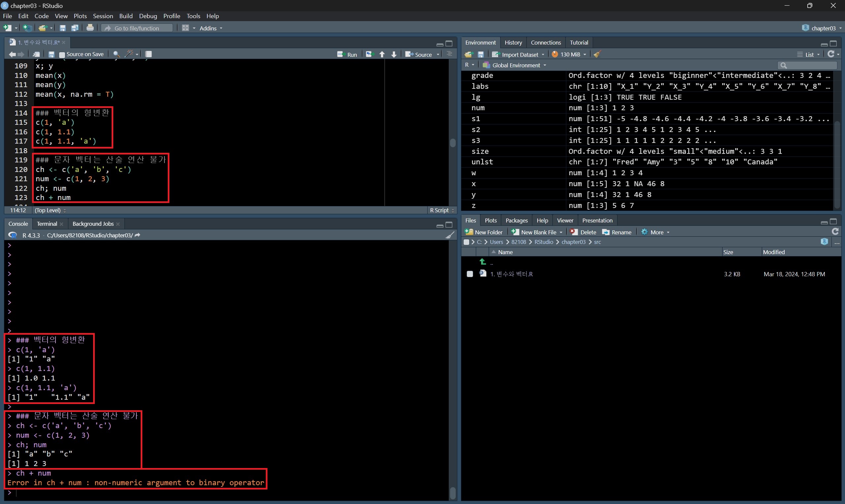Check the box next to 1. 변수와 벡터.R
Image resolution: width=845 pixels, height=504 pixels.
tap(470, 274)
